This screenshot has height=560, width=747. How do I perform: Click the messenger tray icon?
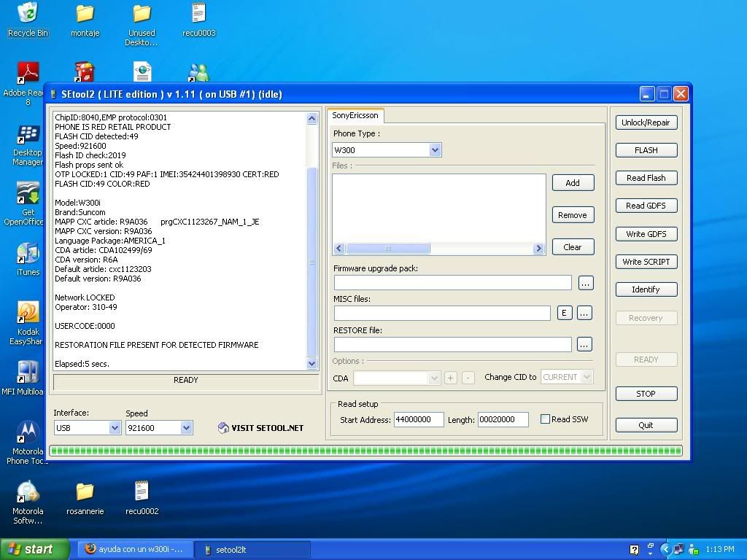coord(694,549)
